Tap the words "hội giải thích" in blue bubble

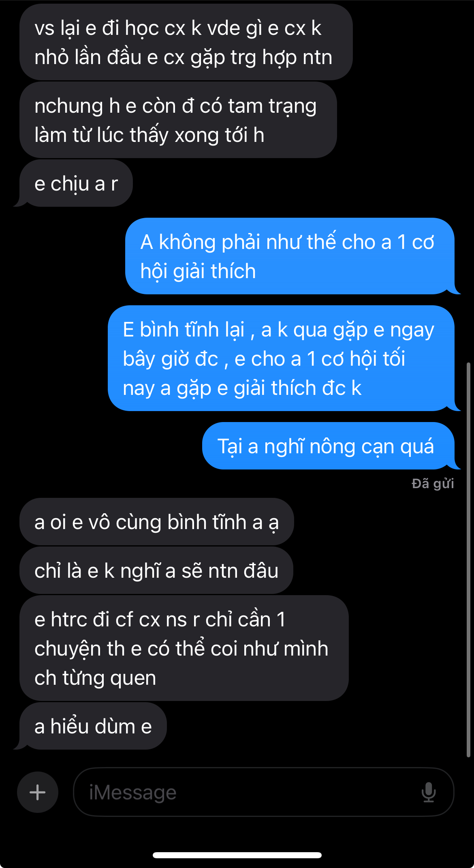(198, 271)
